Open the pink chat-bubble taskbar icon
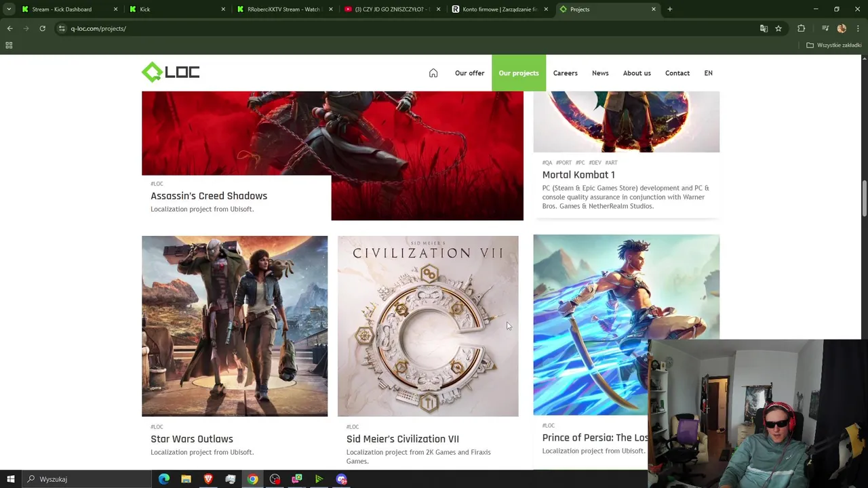 point(297,479)
